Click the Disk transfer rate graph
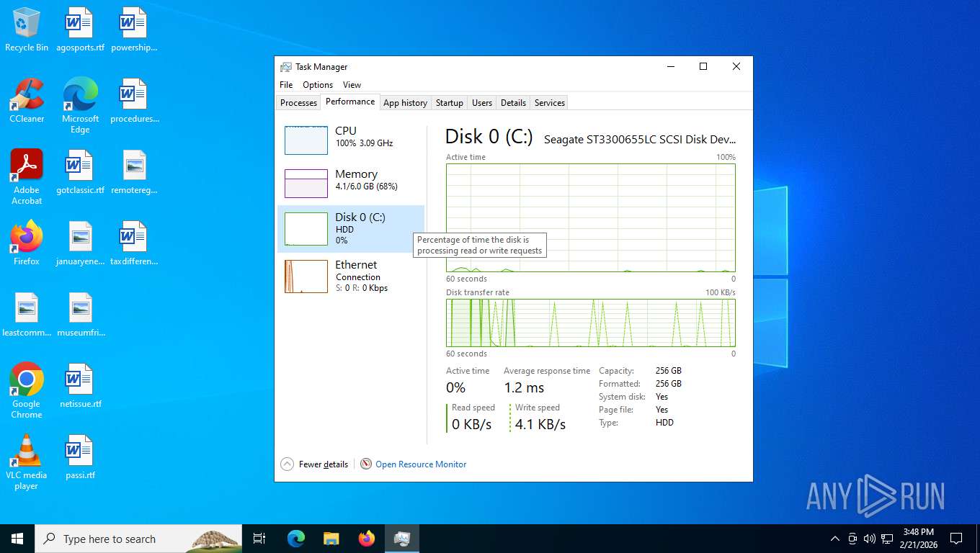 point(591,323)
